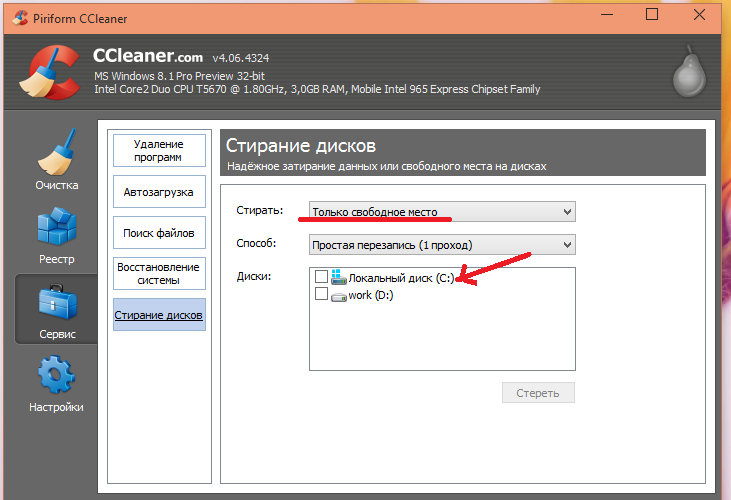This screenshot has width=731, height=500.
Task: Open the Очистка cleaner section
Action: [57, 159]
